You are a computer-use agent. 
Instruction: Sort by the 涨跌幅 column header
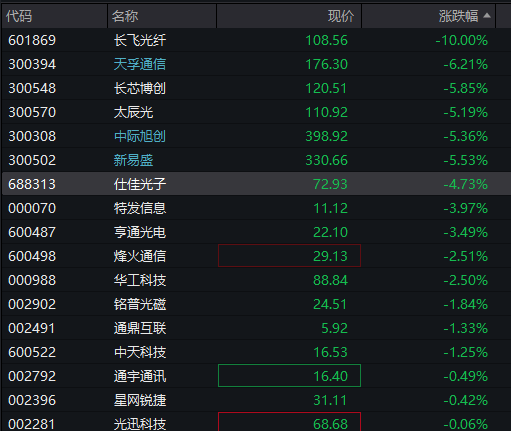click(x=429, y=16)
